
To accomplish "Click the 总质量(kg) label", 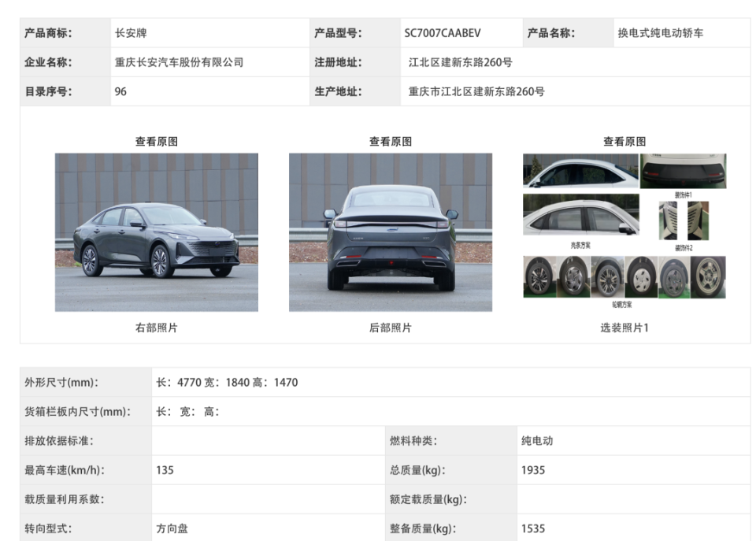I will point(417,470).
